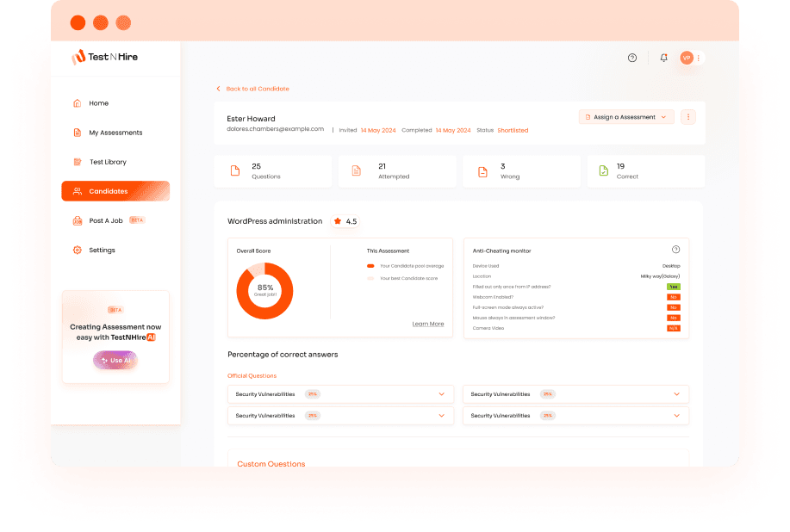Click the TestNHire logo
Image resolution: width=790 pixels, height=532 pixels.
pyautogui.click(x=104, y=57)
